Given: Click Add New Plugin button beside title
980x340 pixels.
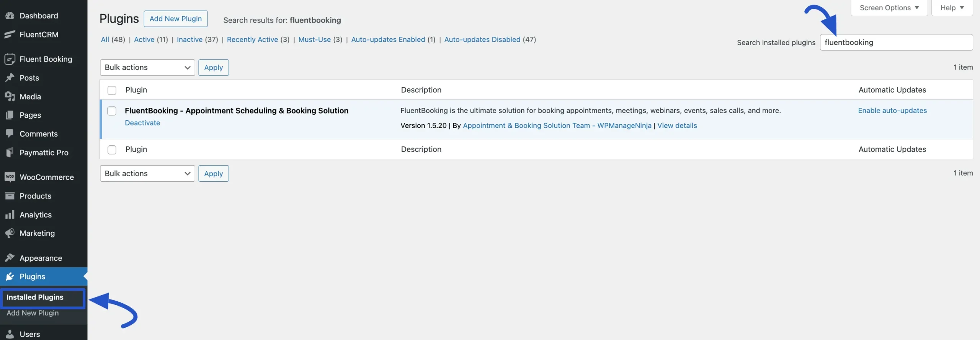Looking at the screenshot, I should pos(176,19).
